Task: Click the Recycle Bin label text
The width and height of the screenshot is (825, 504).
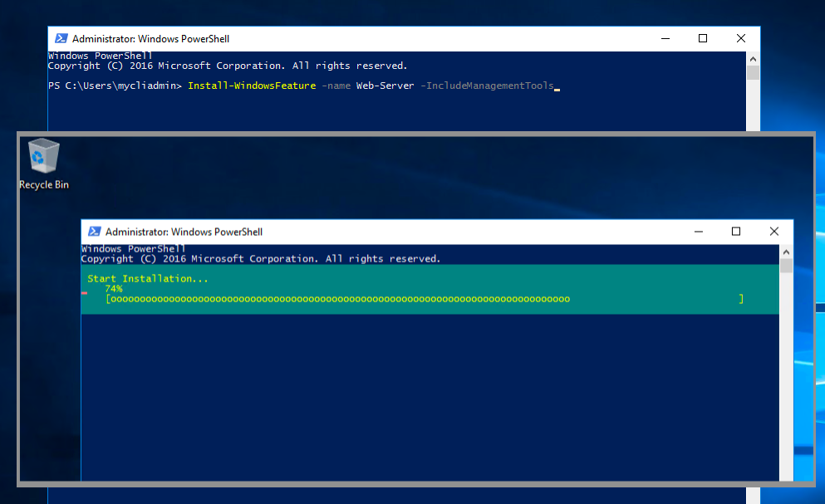Action: coord(44,184)
